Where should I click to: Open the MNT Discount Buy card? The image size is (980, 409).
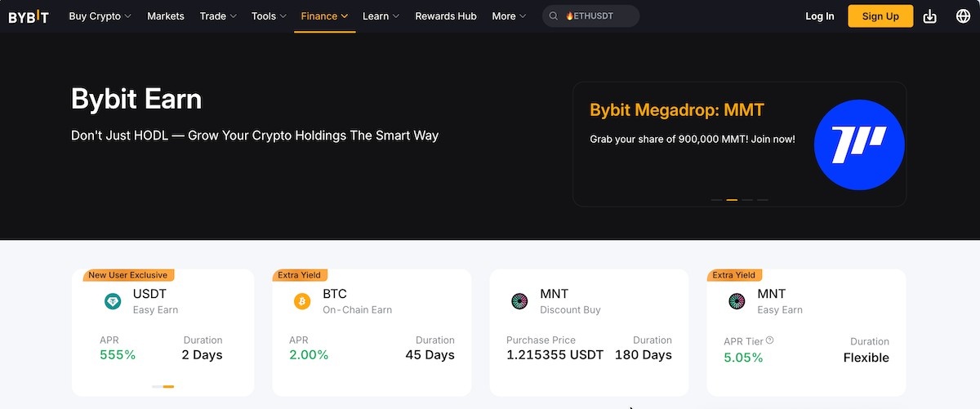tap(589, 332)
